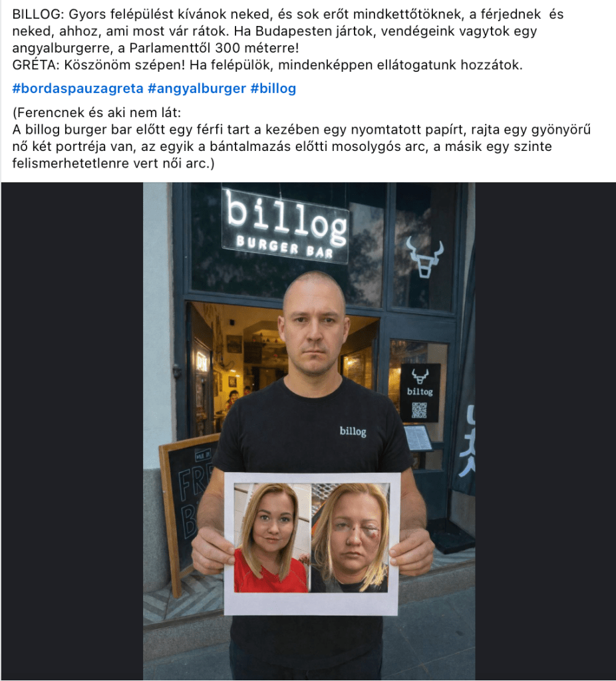Click the small bull logo on the black door sign

[x=420, y=376]
